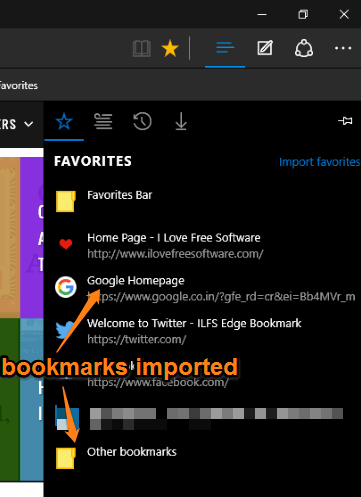Screen dimensions: 361x497
Task: Open the Downloads arrow tab
Action: (x=181, y=121)
